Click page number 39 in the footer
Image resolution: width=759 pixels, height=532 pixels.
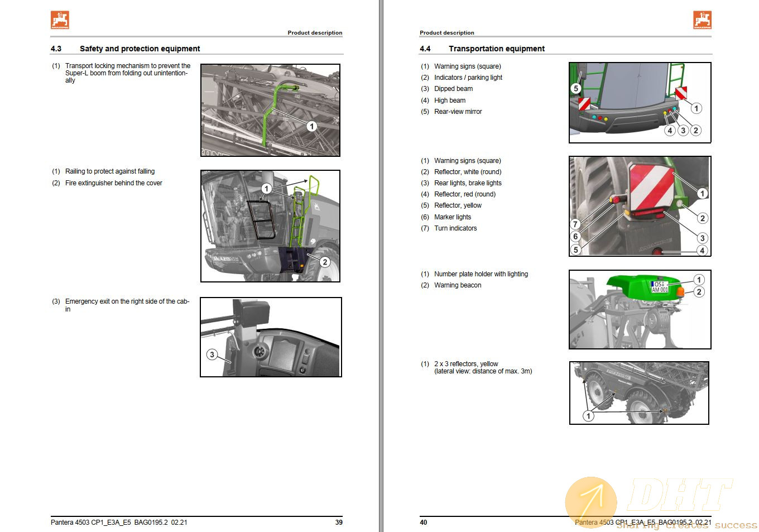[x=339, y=523]
